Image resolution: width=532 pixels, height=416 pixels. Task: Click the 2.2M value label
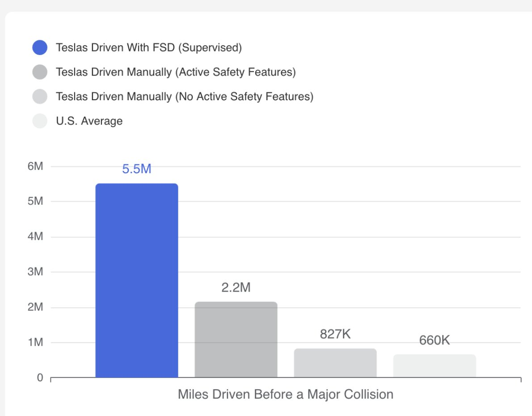pos(236,288)
